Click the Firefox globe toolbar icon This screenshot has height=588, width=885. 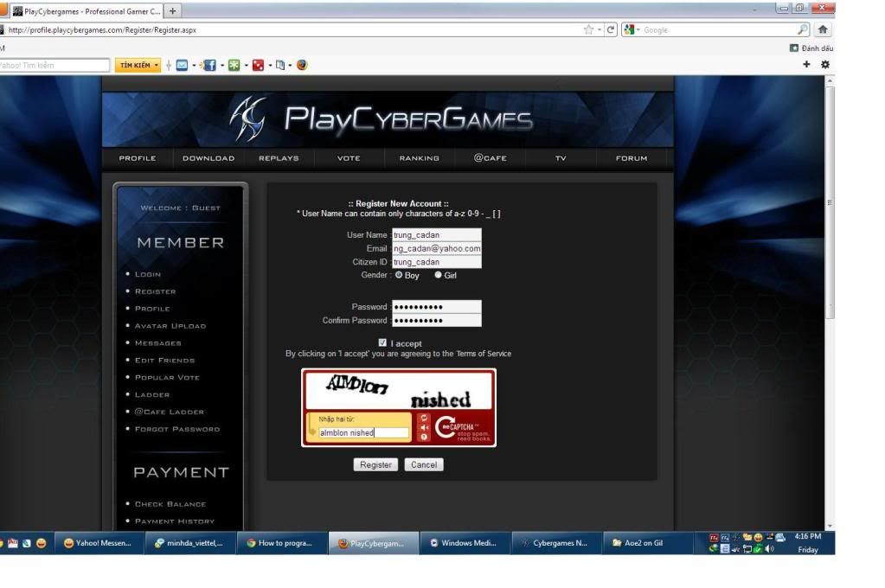302,65
